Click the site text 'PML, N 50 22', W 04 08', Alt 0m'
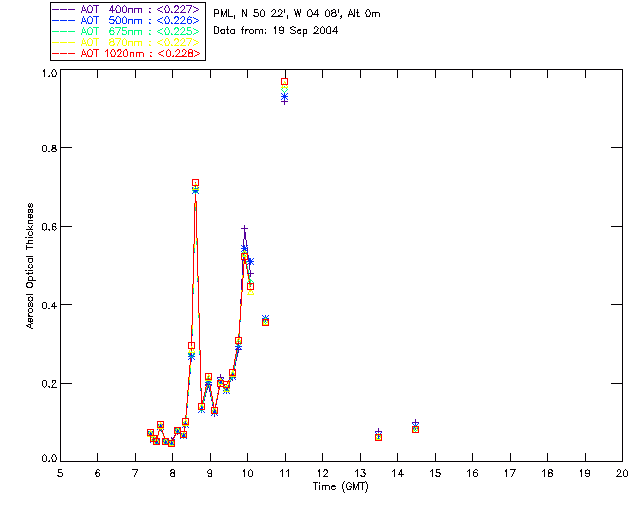 pos(297,14)
